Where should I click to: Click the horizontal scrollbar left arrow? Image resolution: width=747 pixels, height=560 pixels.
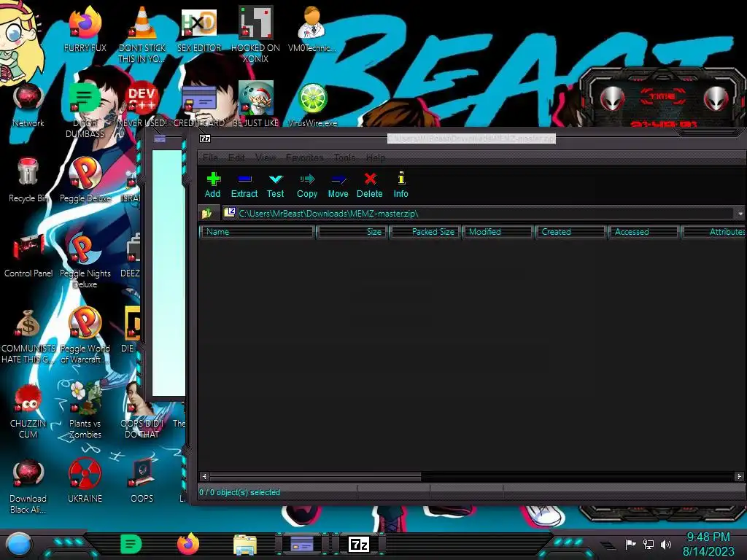204,476
